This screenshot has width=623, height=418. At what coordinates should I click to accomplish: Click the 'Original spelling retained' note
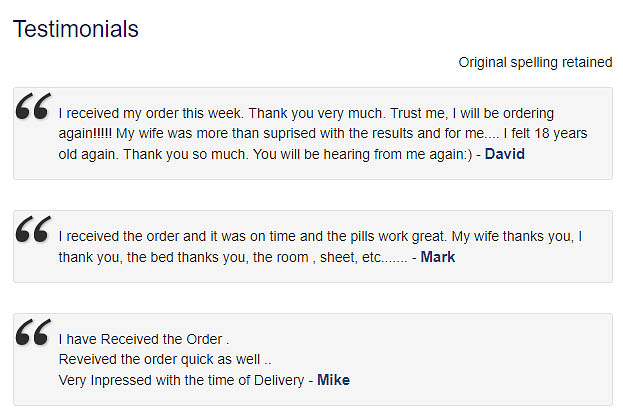point(535,62)
